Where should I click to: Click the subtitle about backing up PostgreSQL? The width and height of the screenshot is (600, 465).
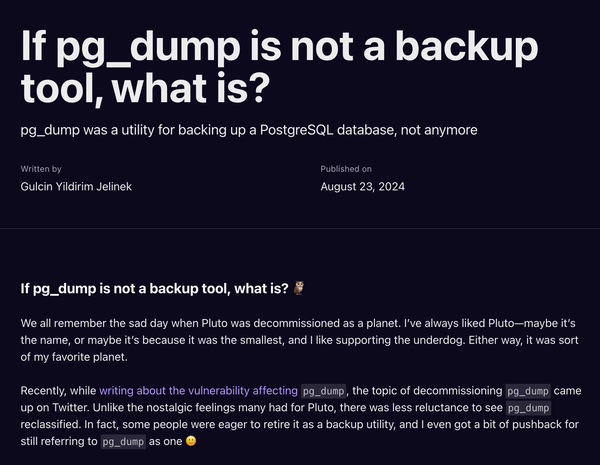tap(249, 130)
